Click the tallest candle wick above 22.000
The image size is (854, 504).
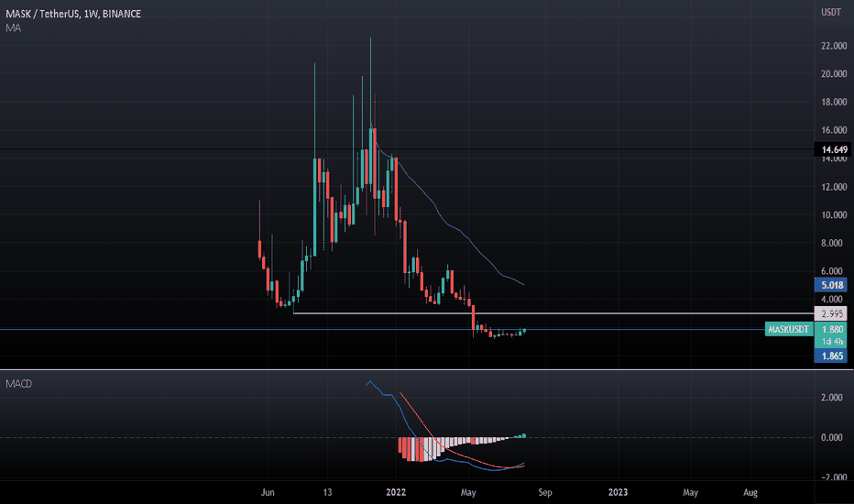[370, 82]
